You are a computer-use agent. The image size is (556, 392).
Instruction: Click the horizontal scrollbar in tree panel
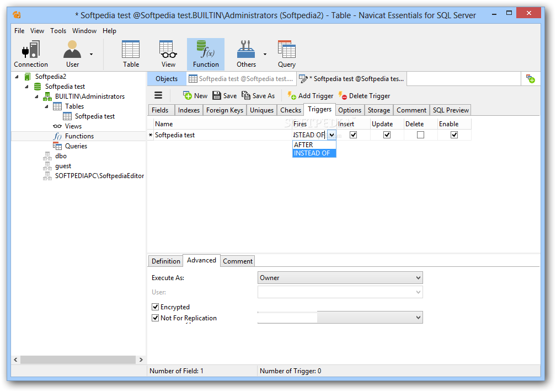(78, 359)
